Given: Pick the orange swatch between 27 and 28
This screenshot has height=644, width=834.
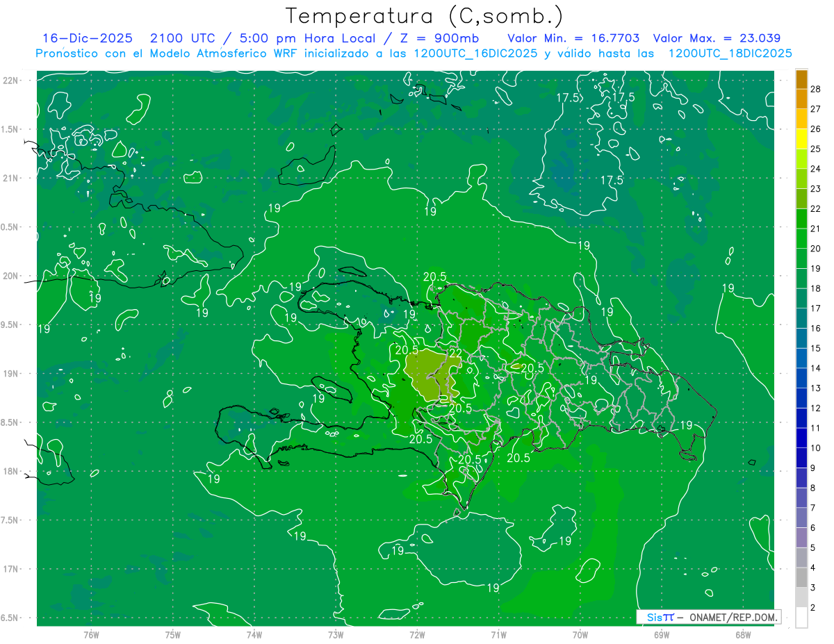Looking at the screenshot, I should pyautogui.click(x=801, y=99).
